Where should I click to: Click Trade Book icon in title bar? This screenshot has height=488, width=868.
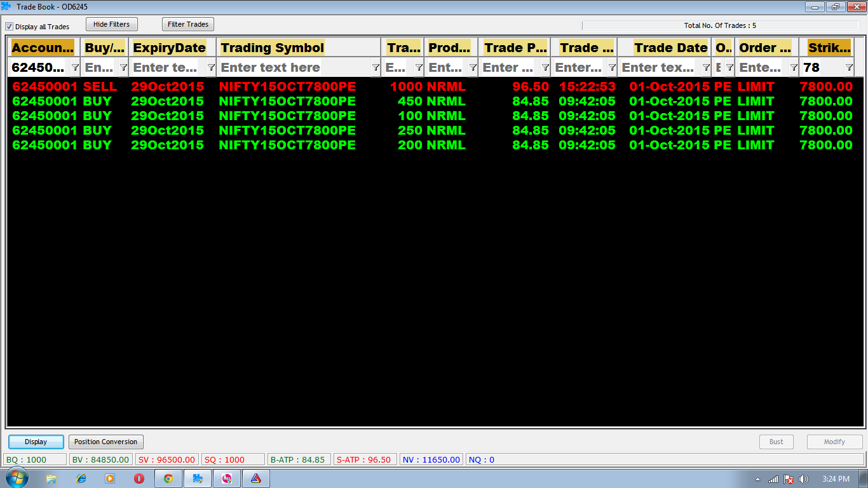pyautogui.click(x=6, y=6)
